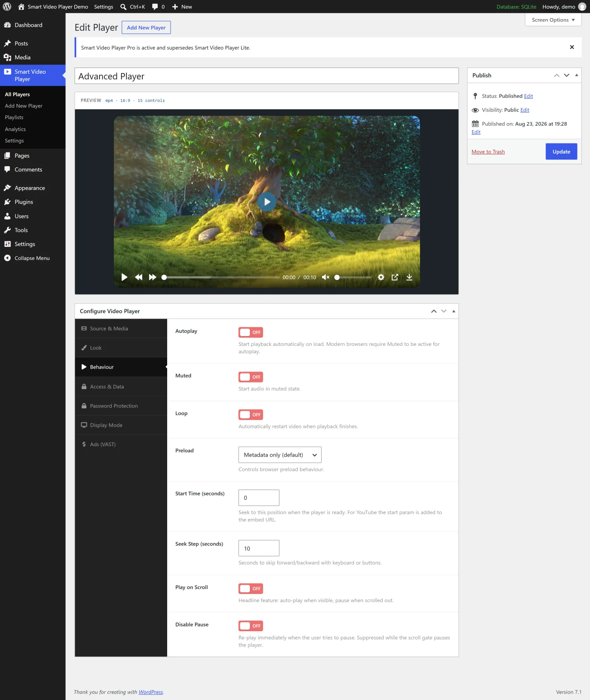Open the Display Mode tab
This screenshot has width=590, height=700.
pos(121,425)
